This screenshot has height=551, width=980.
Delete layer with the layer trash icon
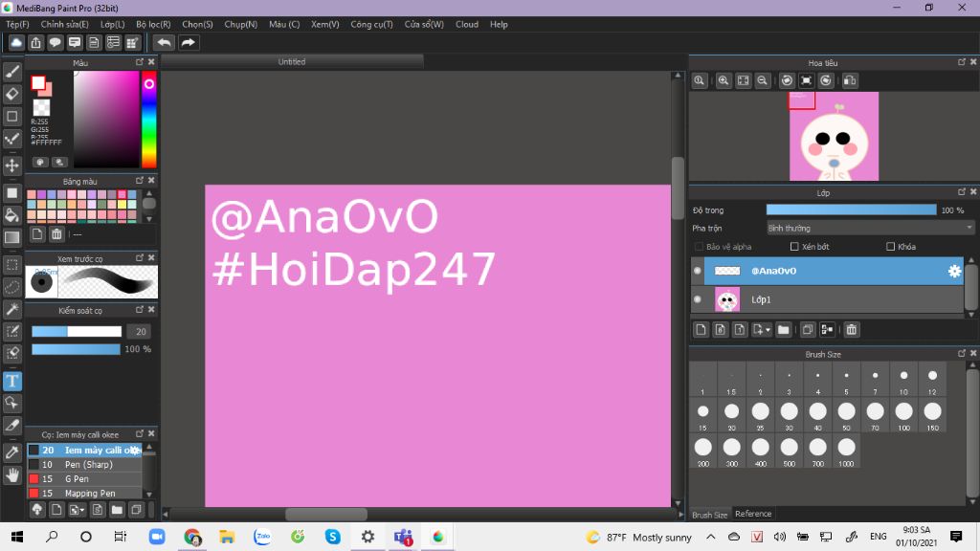click(851, 329)
